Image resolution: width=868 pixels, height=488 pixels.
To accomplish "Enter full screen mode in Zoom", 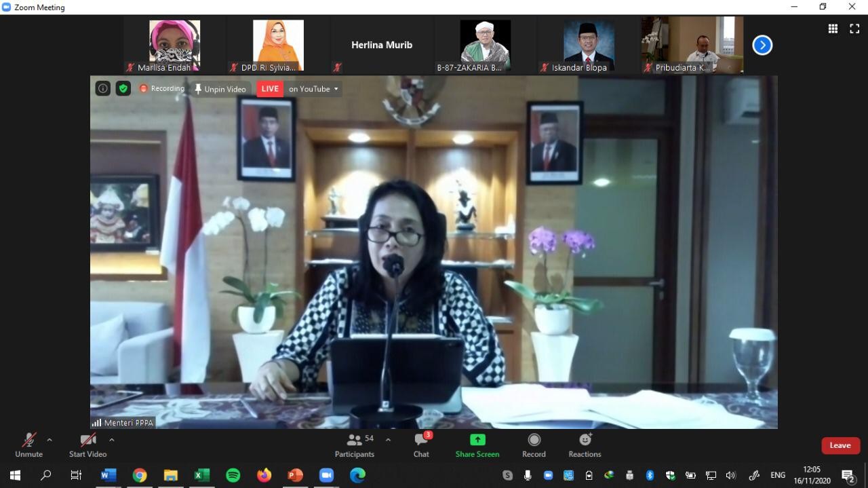I will (854, 29).
